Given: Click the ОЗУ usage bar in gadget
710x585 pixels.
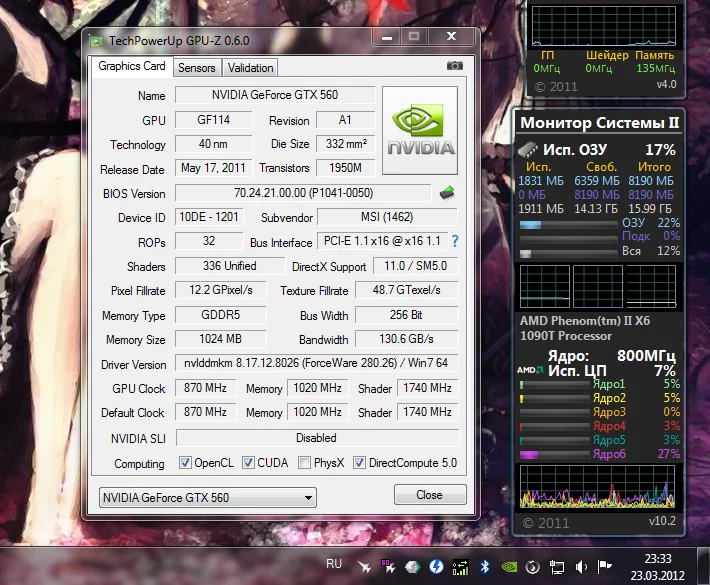Looking at the screenshot, I should [568, 225].
